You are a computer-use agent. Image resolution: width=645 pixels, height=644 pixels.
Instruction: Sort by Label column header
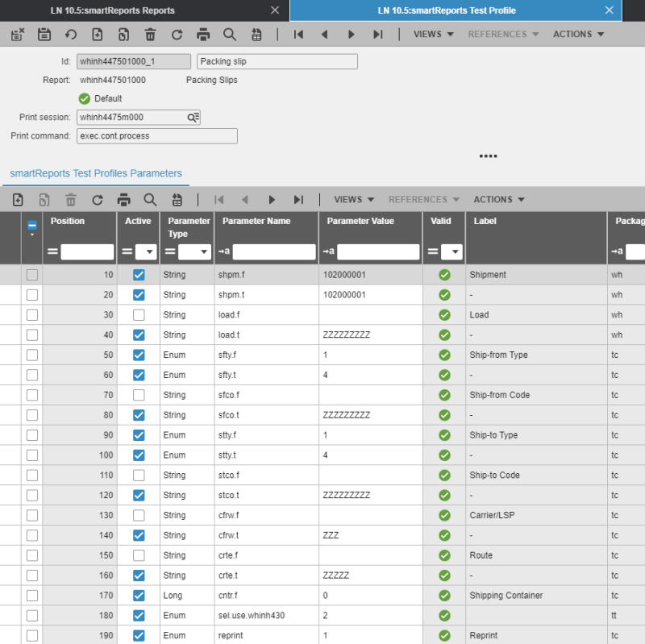point(485,221)
